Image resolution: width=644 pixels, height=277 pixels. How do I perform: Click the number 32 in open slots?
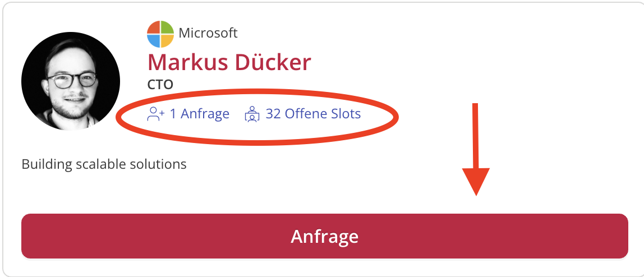[273, 114]
